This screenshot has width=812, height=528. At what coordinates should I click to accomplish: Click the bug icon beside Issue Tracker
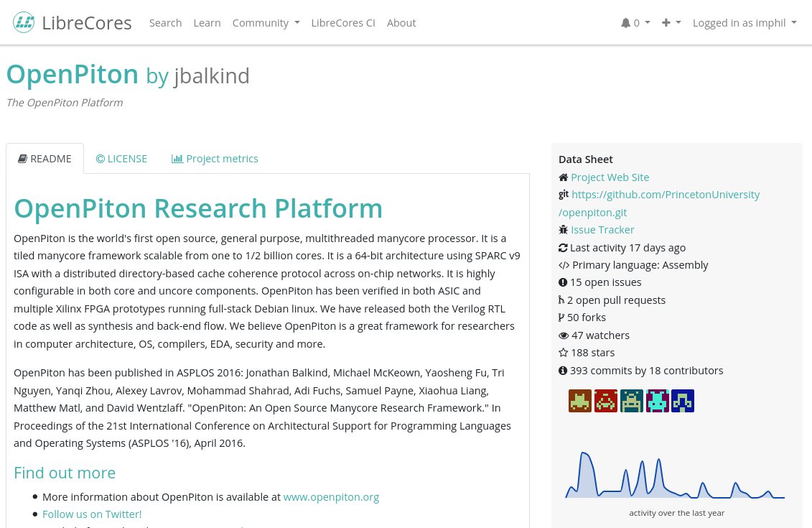tap(564, 230)
